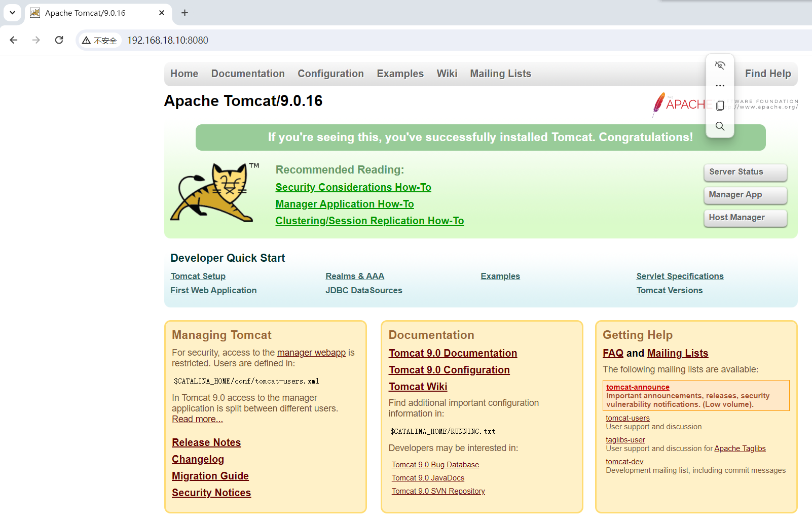Click the Server Status button
Viewport: 812px width, 518px height.
click(745, 172)
